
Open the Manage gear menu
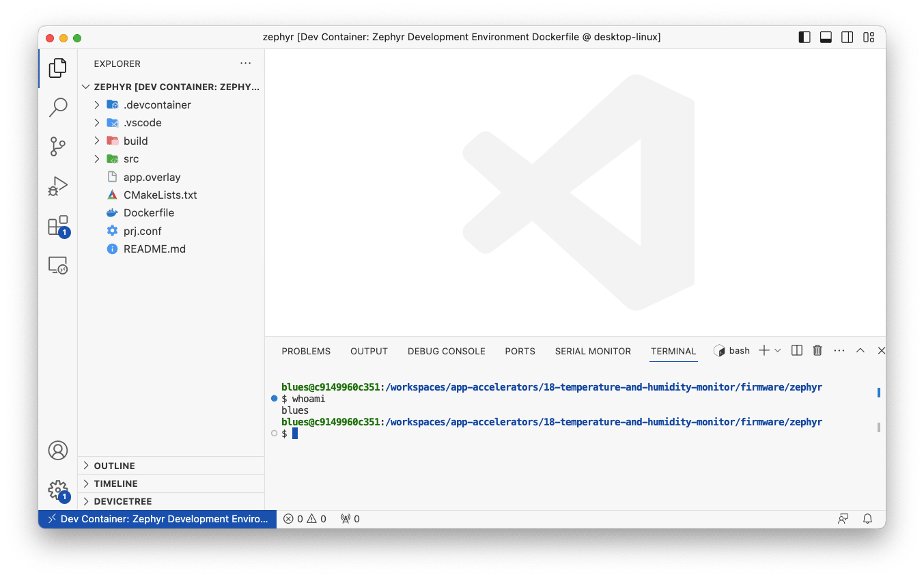tap(58, 490)
